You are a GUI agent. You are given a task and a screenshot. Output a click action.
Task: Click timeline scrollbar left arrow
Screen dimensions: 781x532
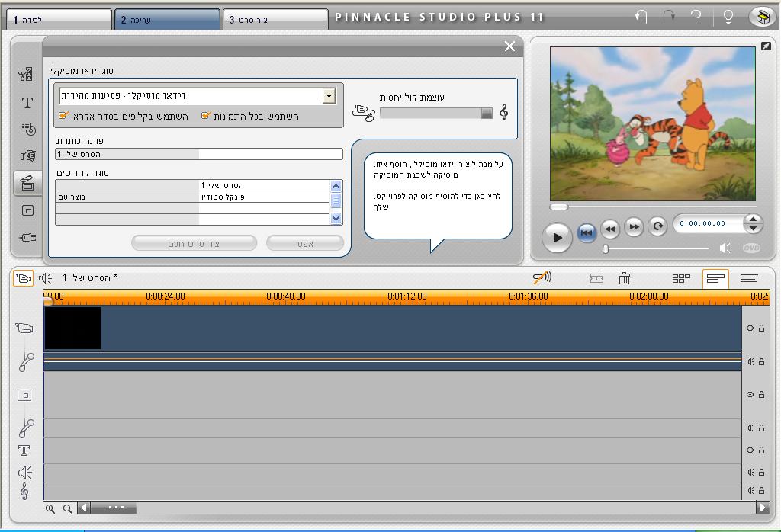84,508
